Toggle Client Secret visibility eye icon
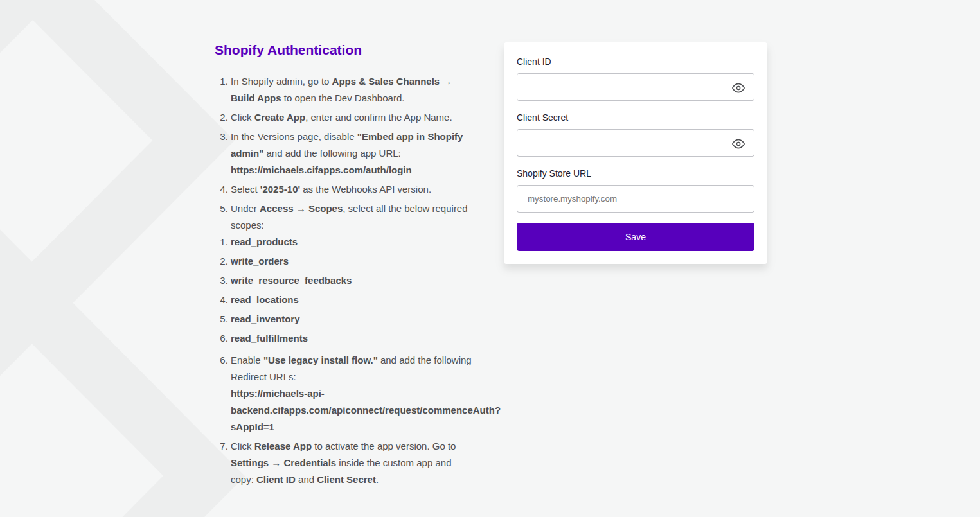 click(x=738, y=144)
